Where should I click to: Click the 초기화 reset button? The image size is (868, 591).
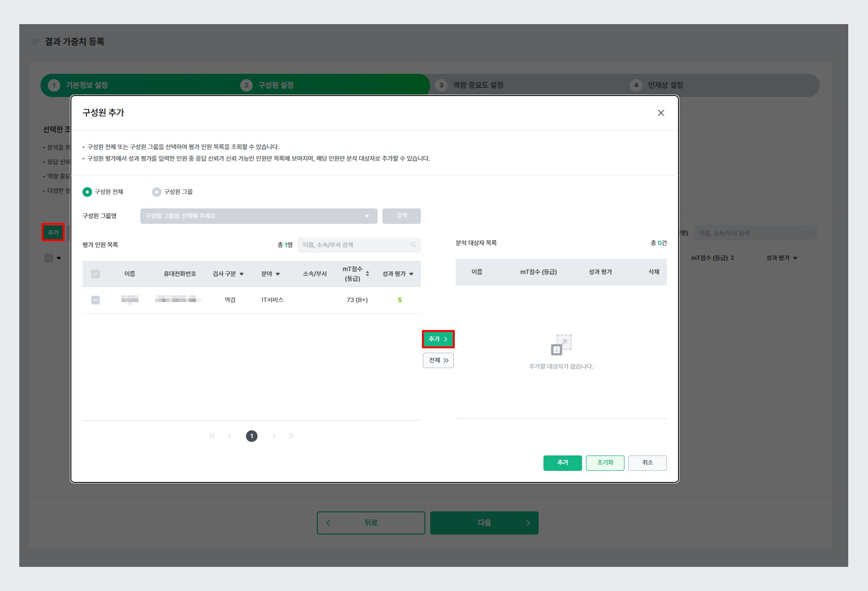(605, 463)
